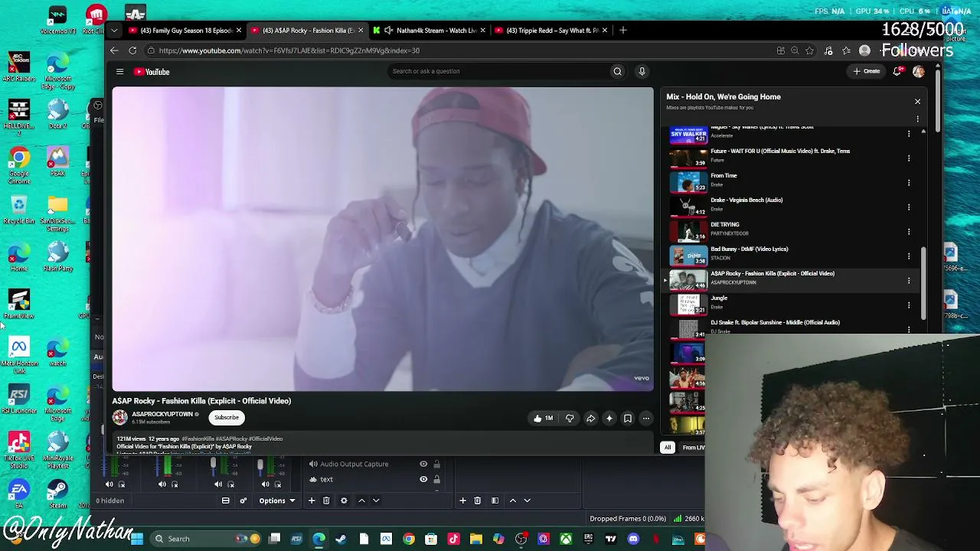980x551 pixels.
Task: Toggle monitoring on first OBS mixer channel
Action: [x=121, y=484]
